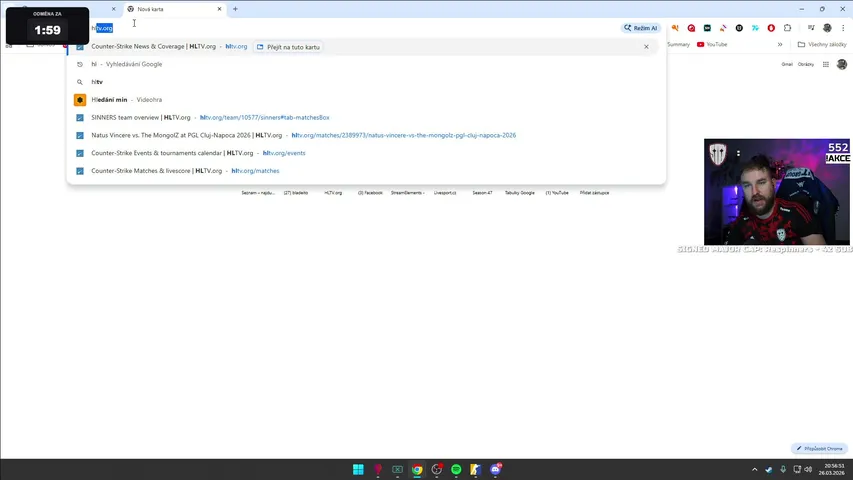Click the Přidat zástupce shortcut
Viewport: 853px width, 480px height.
[594, 193]
